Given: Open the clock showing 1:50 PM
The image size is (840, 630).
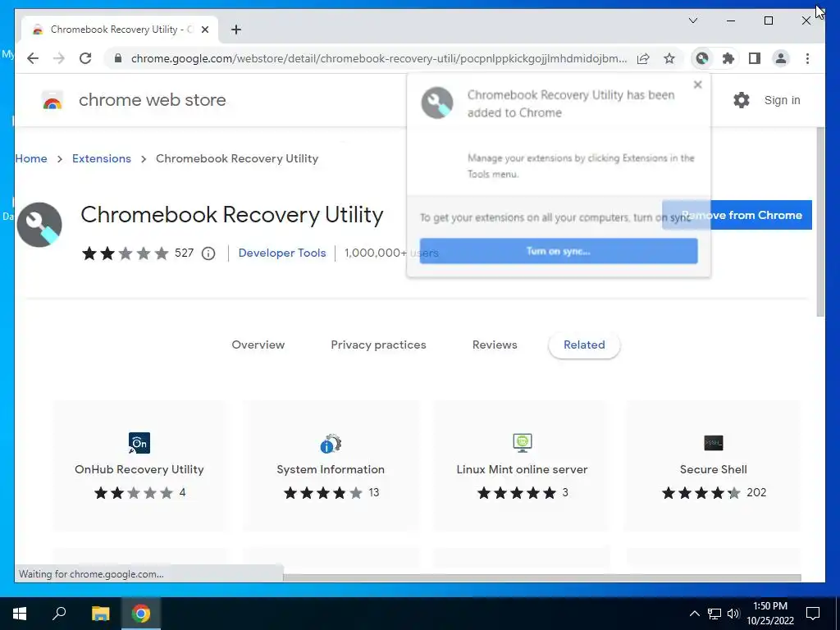Looking at the screenshot, I should (x=770, y=614).
